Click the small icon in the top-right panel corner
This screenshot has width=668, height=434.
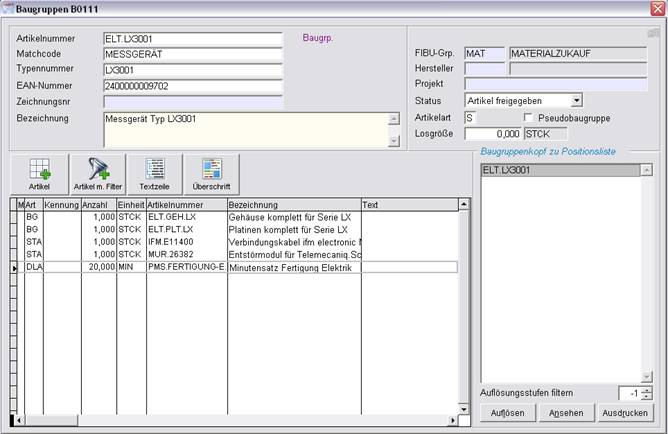click(653, 33)
